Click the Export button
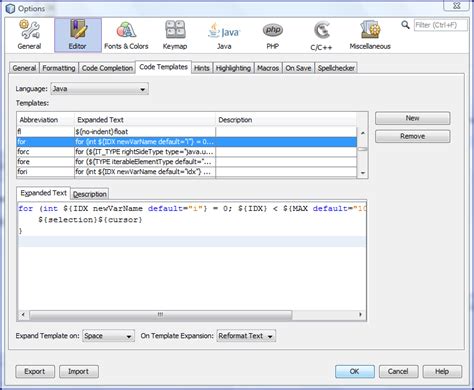Screen dimensions: 474x390 point(35,371)
